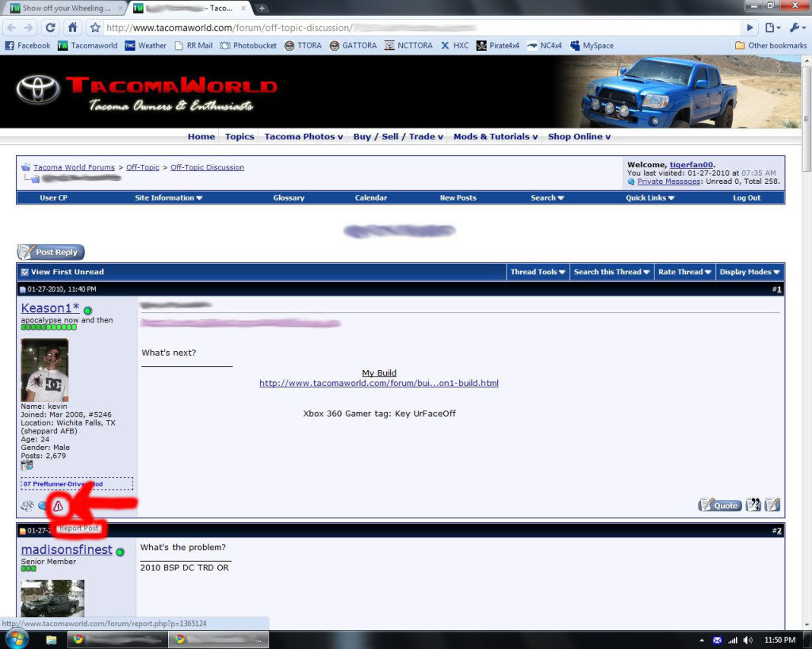This screenshot has width=812, height=649.
Task: Open the TTORA bookmark
Action: (x=303, y=45)
